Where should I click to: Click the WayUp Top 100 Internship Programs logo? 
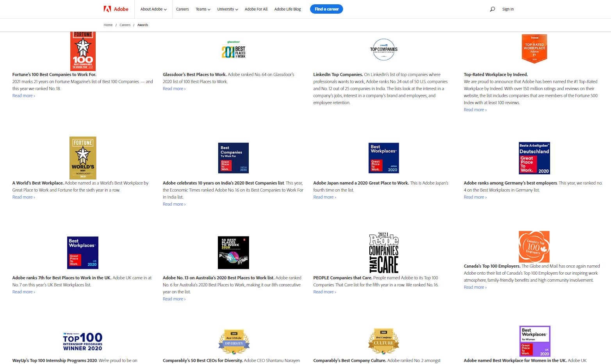[x=83, y=341]
